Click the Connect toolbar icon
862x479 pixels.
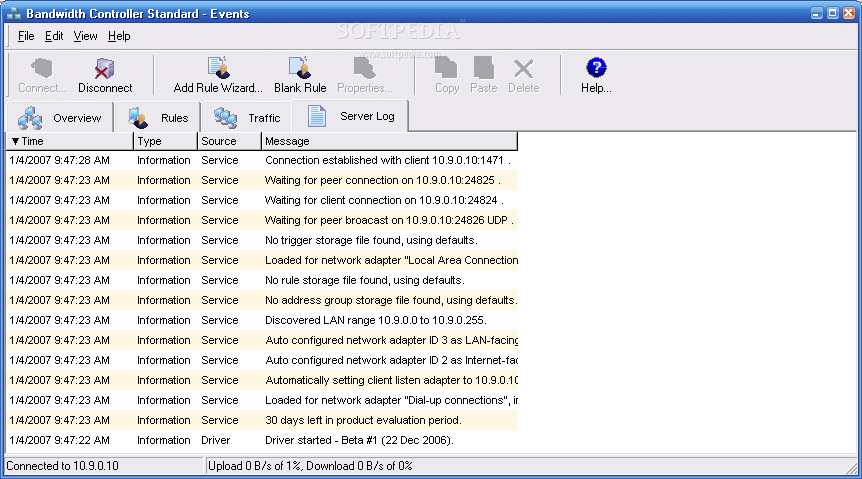tap(42, 75)
